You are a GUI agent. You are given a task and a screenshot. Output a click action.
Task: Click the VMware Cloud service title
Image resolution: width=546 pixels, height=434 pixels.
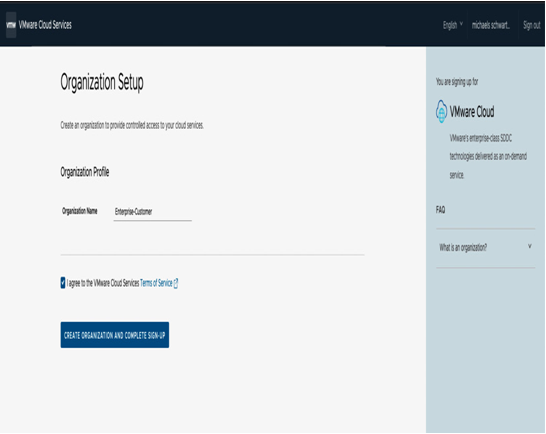[472, 112]
